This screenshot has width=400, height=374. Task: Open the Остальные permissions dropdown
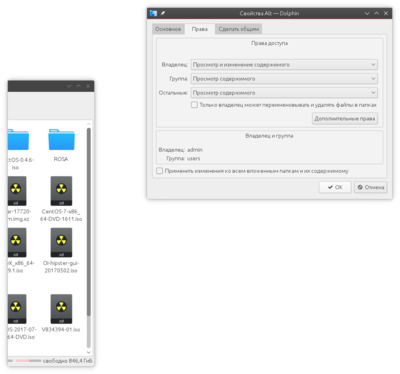pos(284,93)
